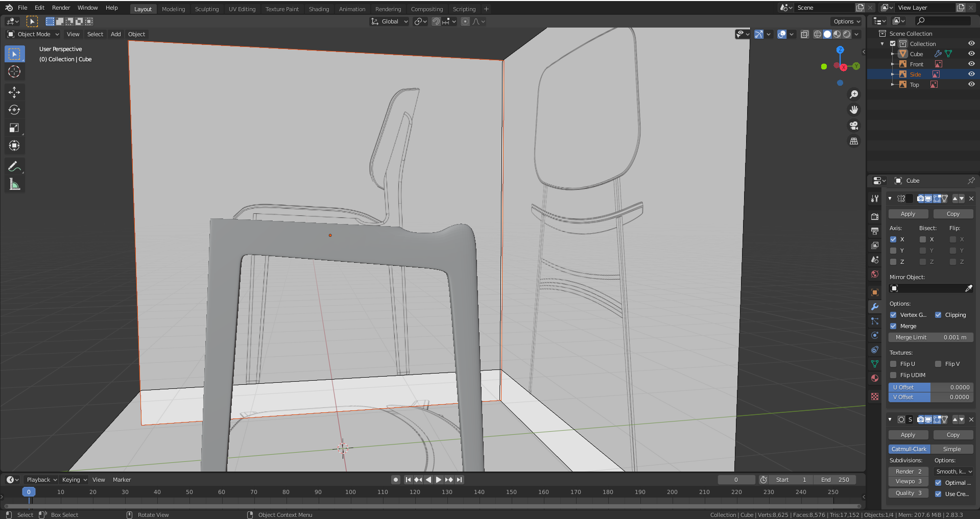Click the pan hand viewport icon
This screenshot has height=519, width=980.
tap(853, 110)
